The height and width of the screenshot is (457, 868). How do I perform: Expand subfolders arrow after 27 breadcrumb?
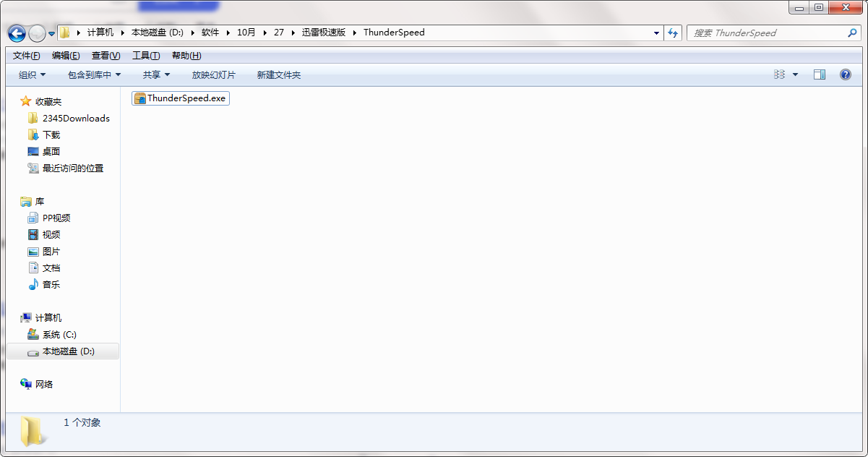293,33
